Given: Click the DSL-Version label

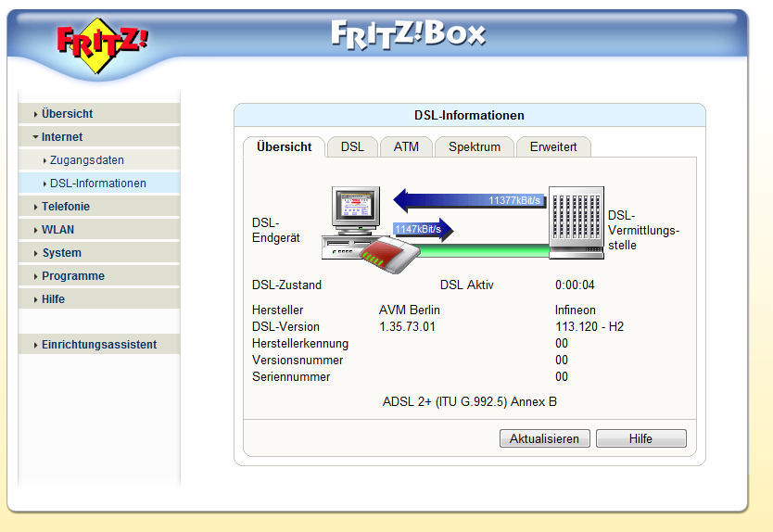Looking at the screenshot, I should click(x=285, y=327).
